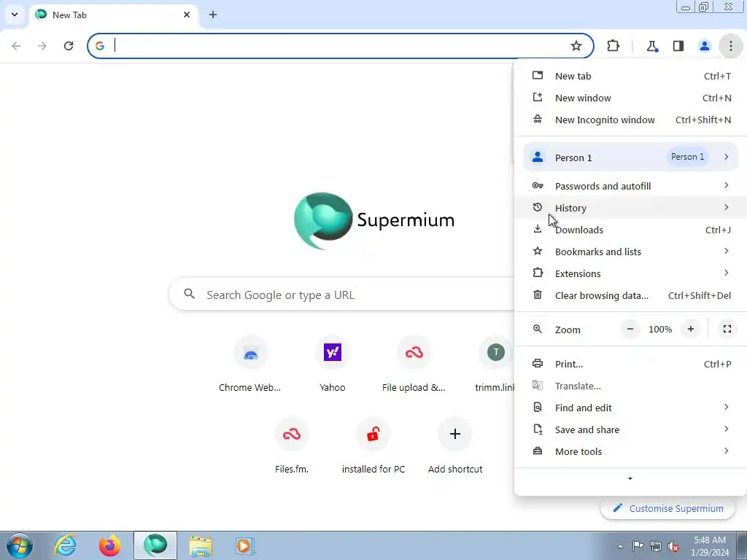
Task: Open a new tab with plus button
Action: 213,15
